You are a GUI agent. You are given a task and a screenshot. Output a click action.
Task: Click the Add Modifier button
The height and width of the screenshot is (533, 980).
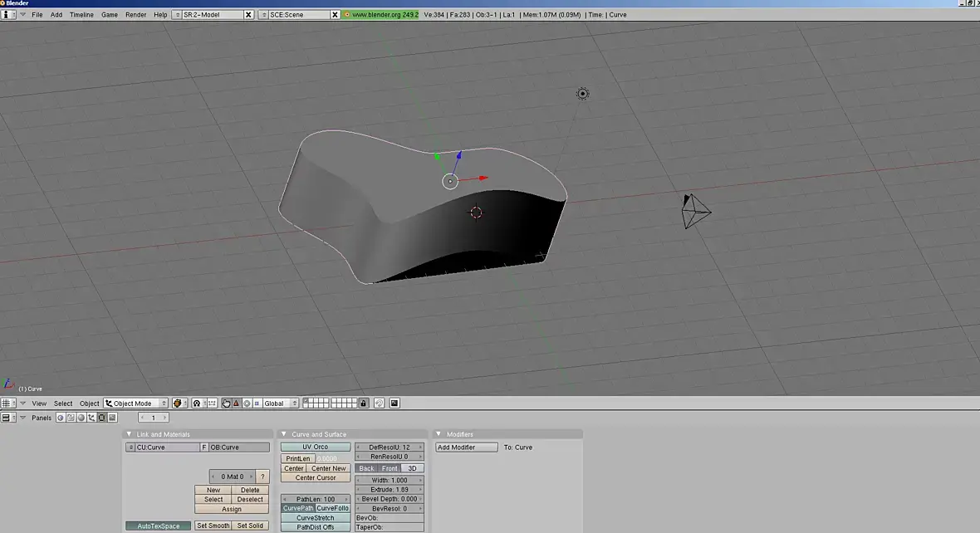(466, 447)
